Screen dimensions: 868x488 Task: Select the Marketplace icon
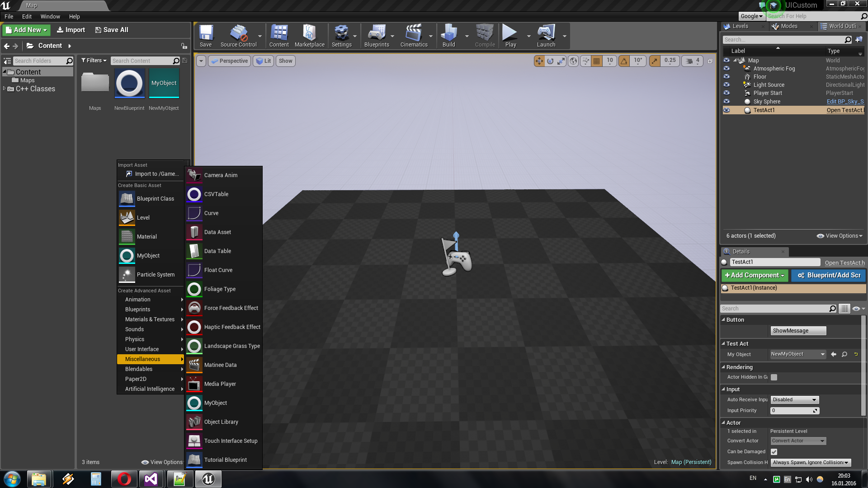pos(309,33)
